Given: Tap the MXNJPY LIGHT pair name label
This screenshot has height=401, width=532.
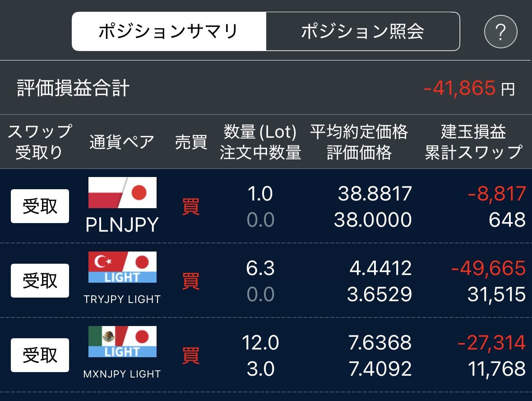Looking at the screenshot, I should click(122, 374).
